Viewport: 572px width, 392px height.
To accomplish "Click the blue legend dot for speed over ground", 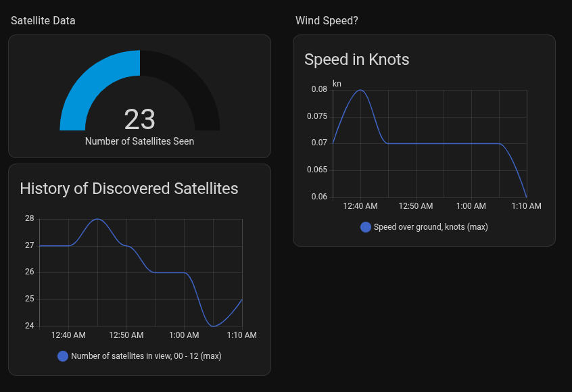I will (366, 227).
